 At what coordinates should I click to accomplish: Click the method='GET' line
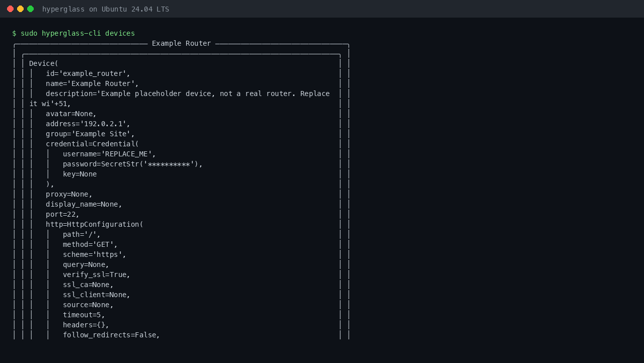[90, 244]
